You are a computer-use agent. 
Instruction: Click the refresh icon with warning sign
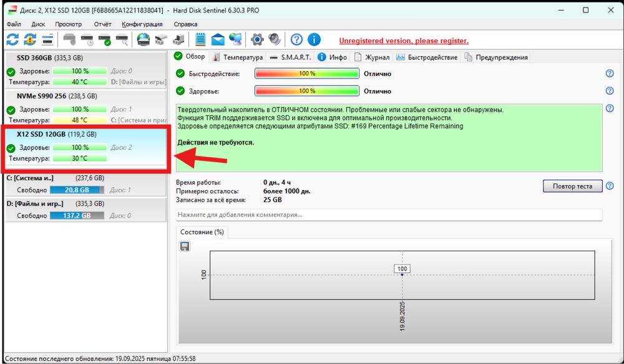point(30,39)
